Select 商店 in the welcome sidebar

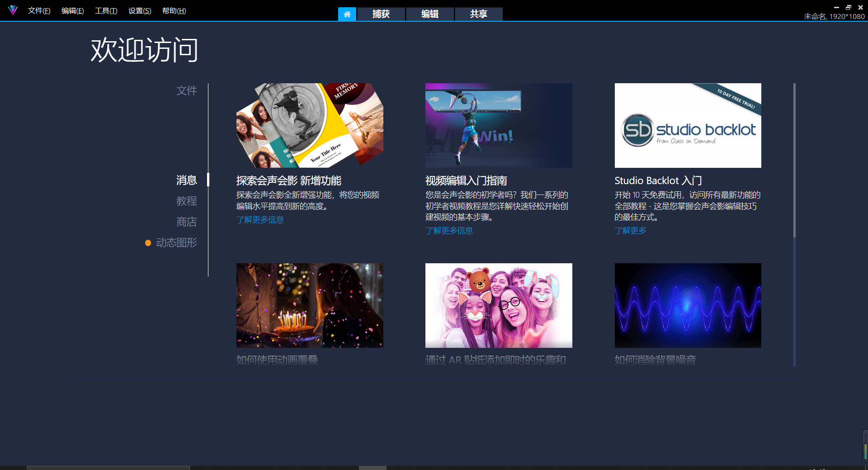pos(187,222)
